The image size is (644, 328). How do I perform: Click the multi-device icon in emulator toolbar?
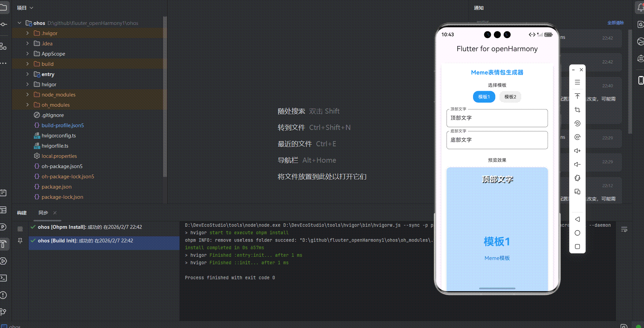point(577,192)
